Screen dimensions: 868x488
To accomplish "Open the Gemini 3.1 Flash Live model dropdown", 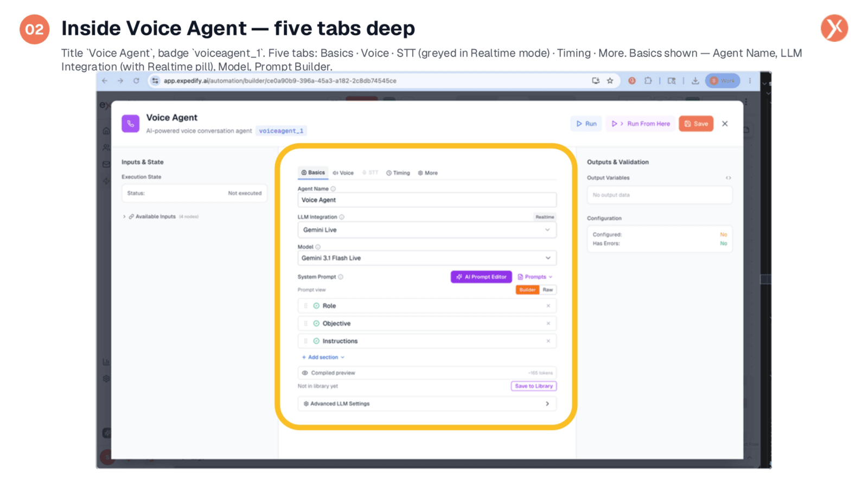I will tap(427, 258).
